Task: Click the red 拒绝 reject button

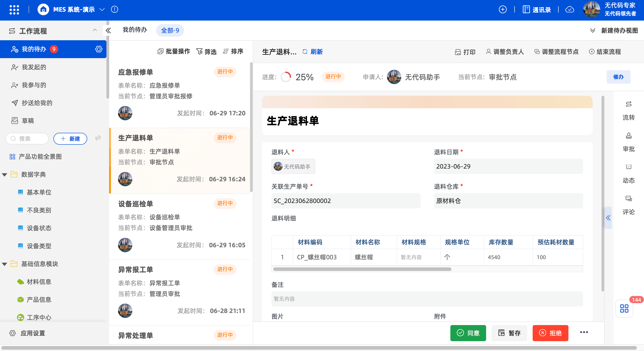Action: click(550, 333)
